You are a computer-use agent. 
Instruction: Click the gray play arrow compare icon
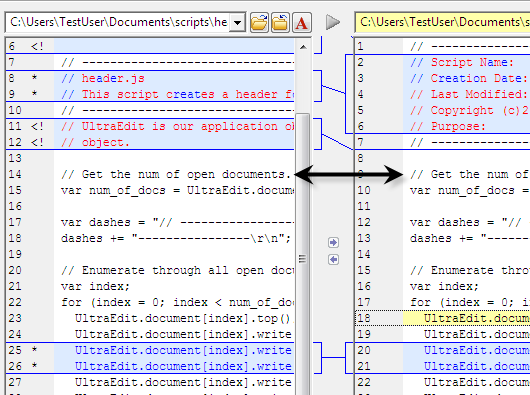(x=333, y=22)
